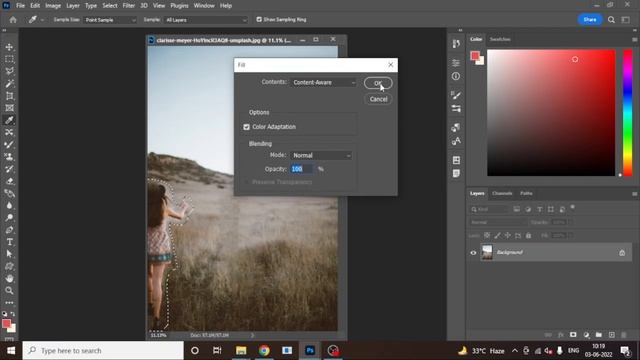This screenshot has height=360, width=640.
Task: Confirm the Fill dialog with OK
Action: pyautogui.click(x=378, y=83)
